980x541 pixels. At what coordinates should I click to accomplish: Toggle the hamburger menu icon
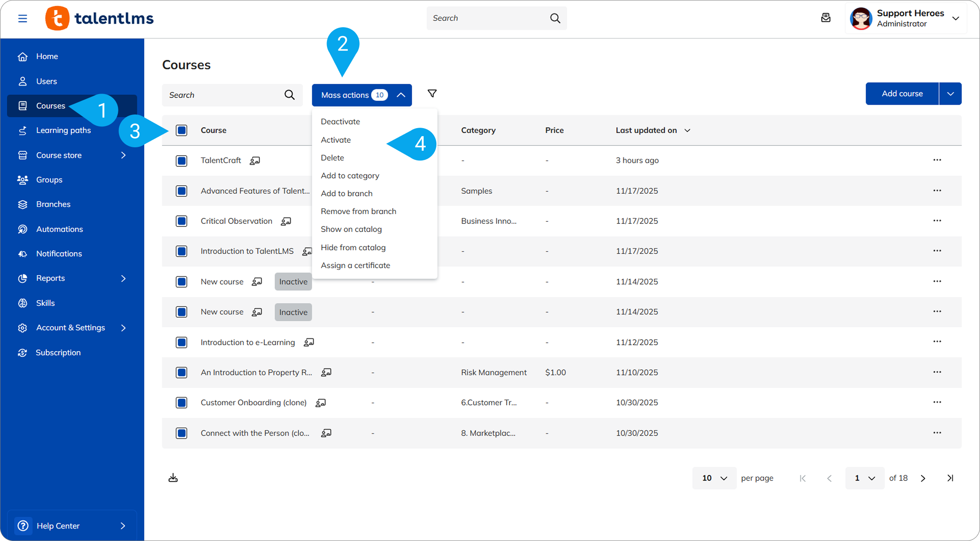(23, 18)
